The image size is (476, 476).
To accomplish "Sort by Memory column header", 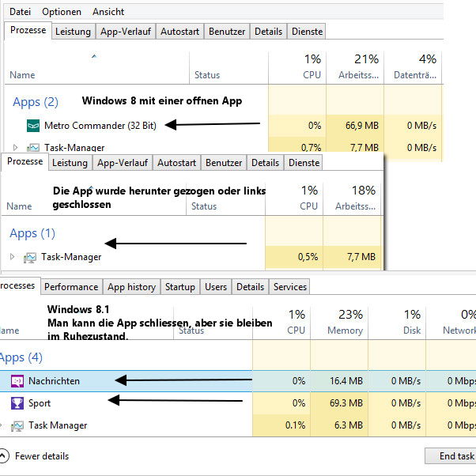I will pos(339,323).
